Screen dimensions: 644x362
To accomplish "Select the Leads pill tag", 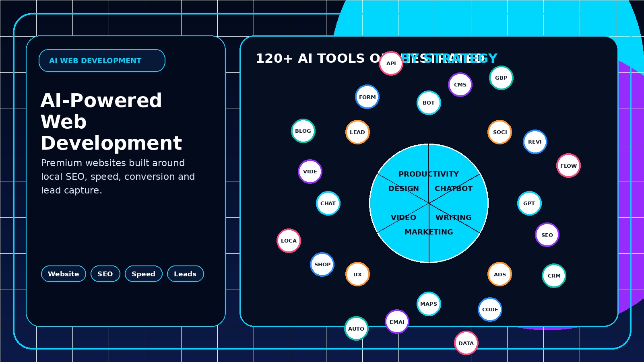I will point(186,274).
